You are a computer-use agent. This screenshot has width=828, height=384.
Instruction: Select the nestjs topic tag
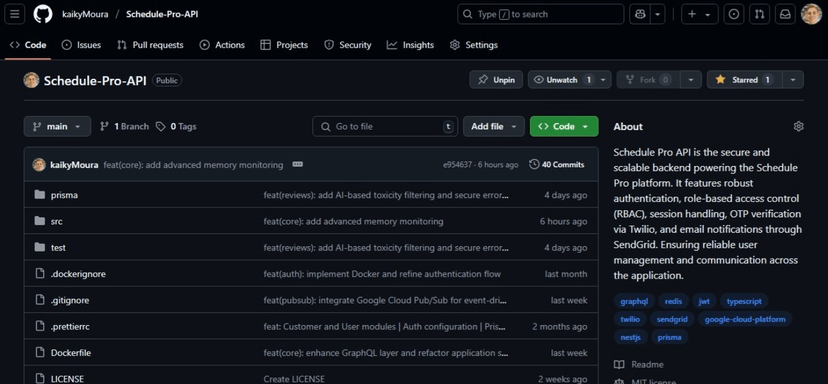click(631, 337)
